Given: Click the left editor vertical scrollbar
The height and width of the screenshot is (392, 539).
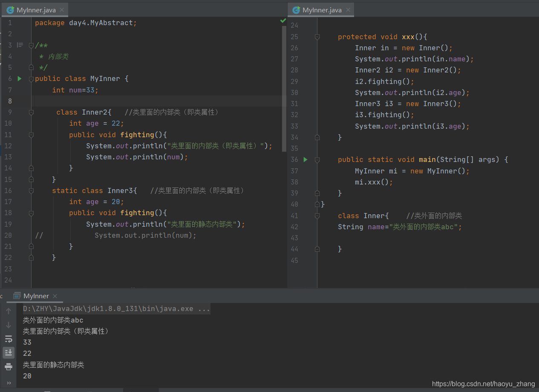Looking at the screenshot, I should [x=284, y=89].
